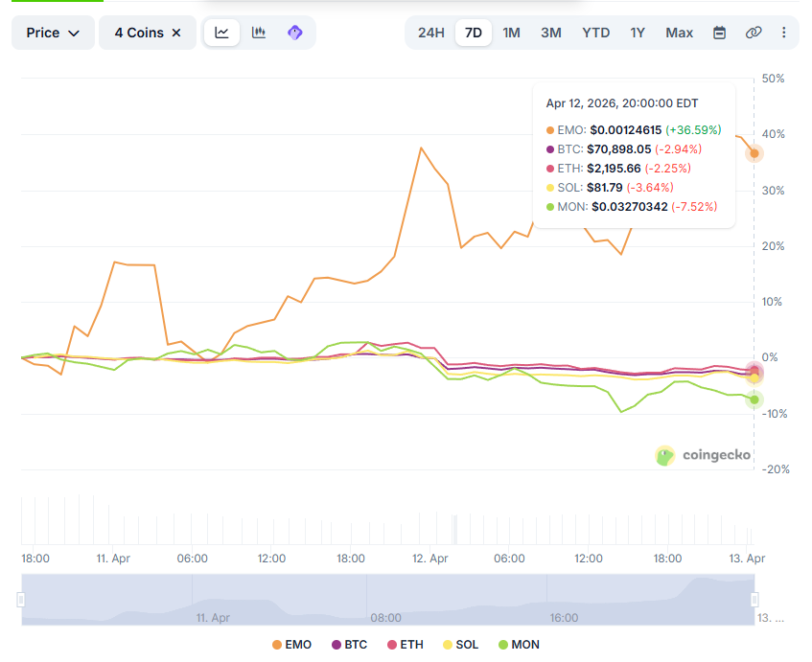Switch to candlestick chart view

[259, 33]
